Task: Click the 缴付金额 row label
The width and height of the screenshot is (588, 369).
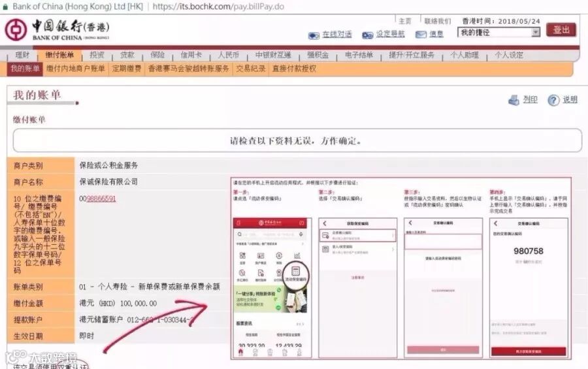Action: click(28, 303)
